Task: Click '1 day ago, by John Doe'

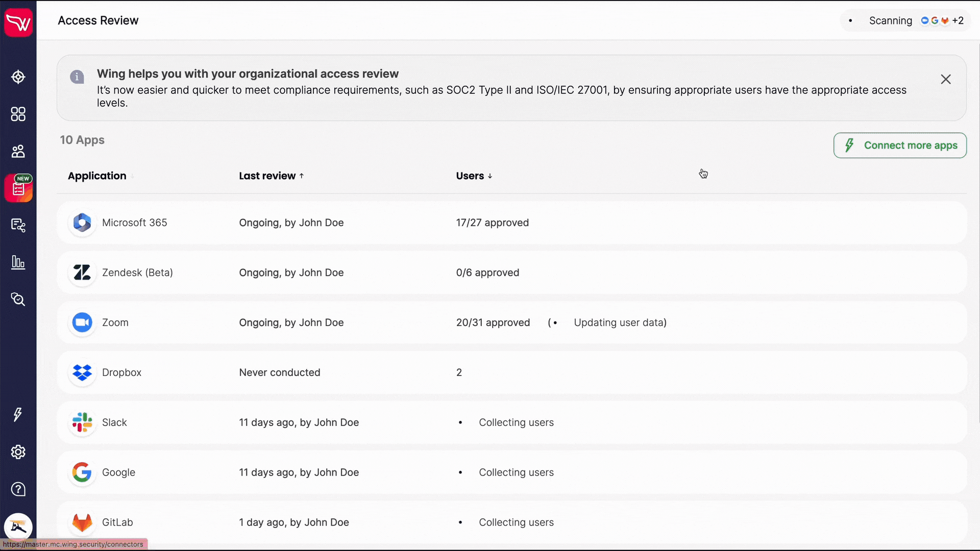Action: (x=294, y=523)
